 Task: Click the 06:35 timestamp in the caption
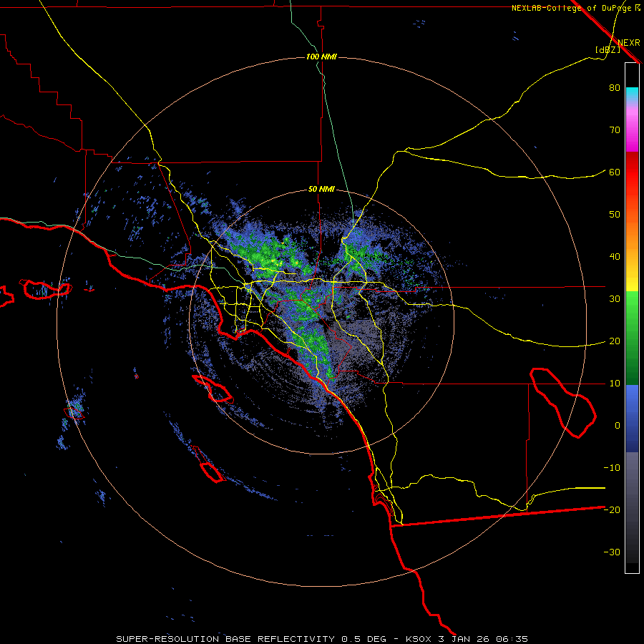[x=512, y=639]
